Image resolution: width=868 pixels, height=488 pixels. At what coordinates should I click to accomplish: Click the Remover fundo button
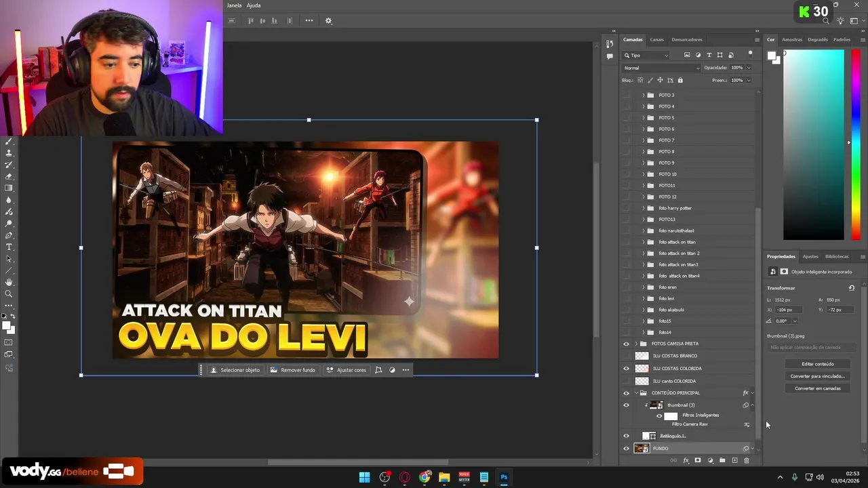coord(293,370)
